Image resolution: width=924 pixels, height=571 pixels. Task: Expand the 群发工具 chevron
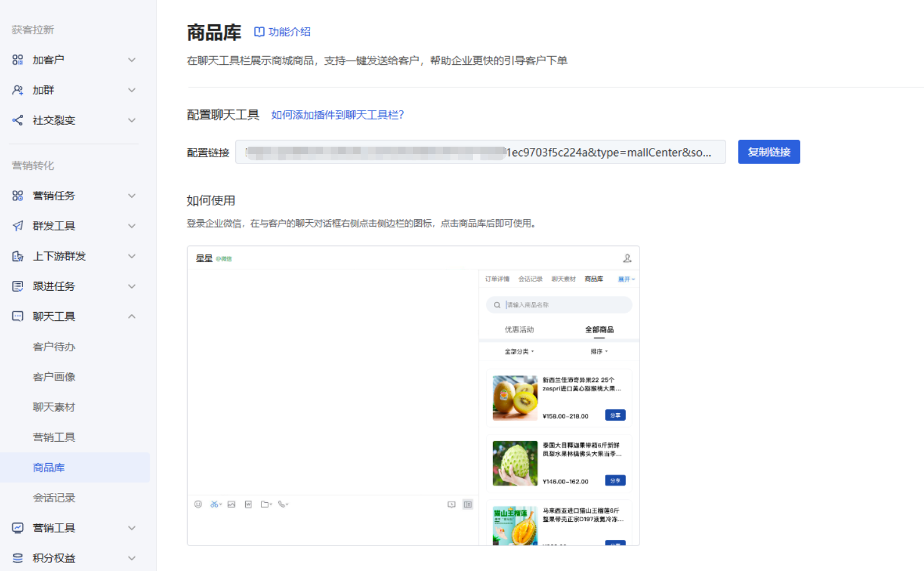tap(132, 226)
